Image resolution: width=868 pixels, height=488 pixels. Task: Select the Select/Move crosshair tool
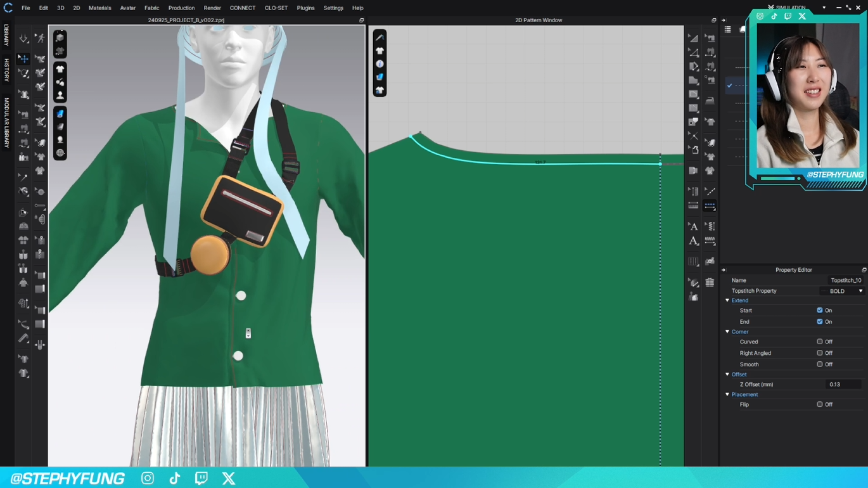tap(23, 59)
